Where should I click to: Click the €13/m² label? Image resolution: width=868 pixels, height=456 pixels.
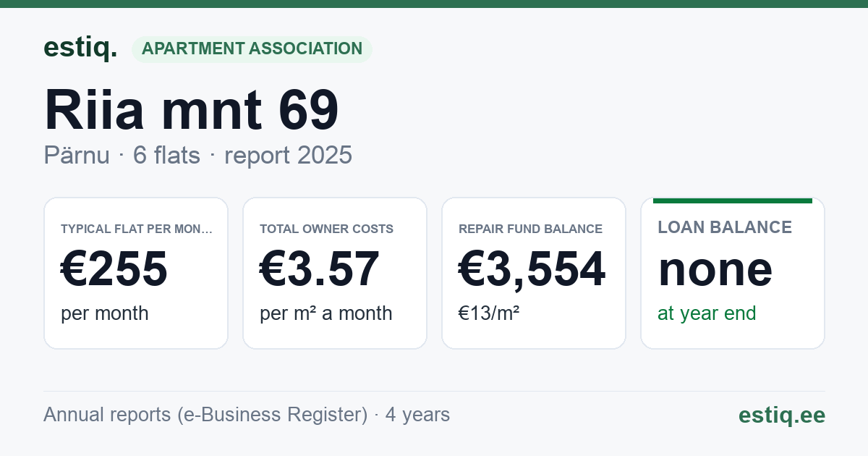point(489,313)
